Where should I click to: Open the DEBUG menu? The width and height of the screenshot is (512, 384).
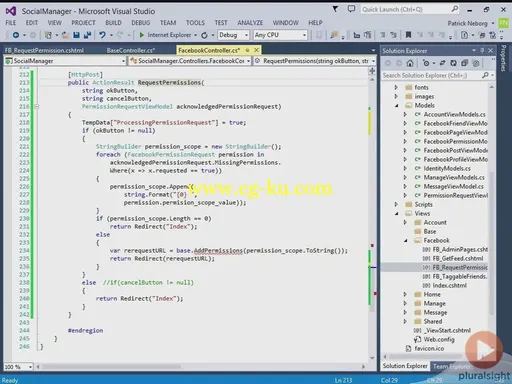[x=141, y=23]
